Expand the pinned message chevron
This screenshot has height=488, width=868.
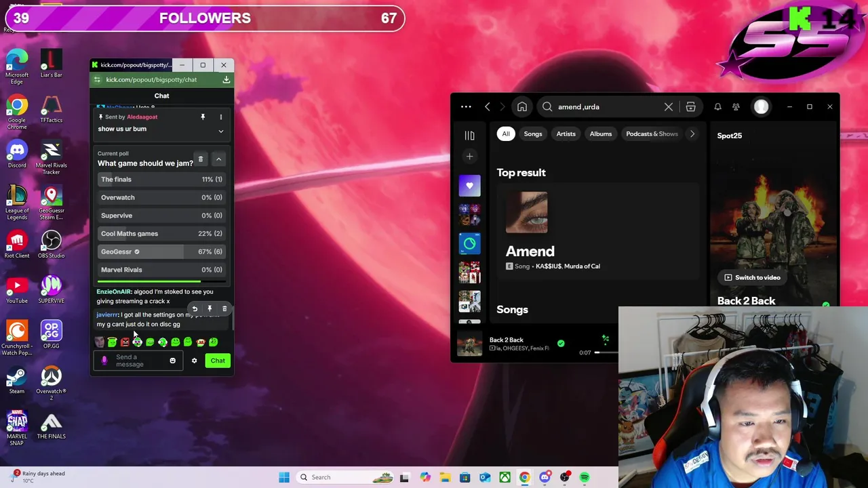click(x=220, y=131)
